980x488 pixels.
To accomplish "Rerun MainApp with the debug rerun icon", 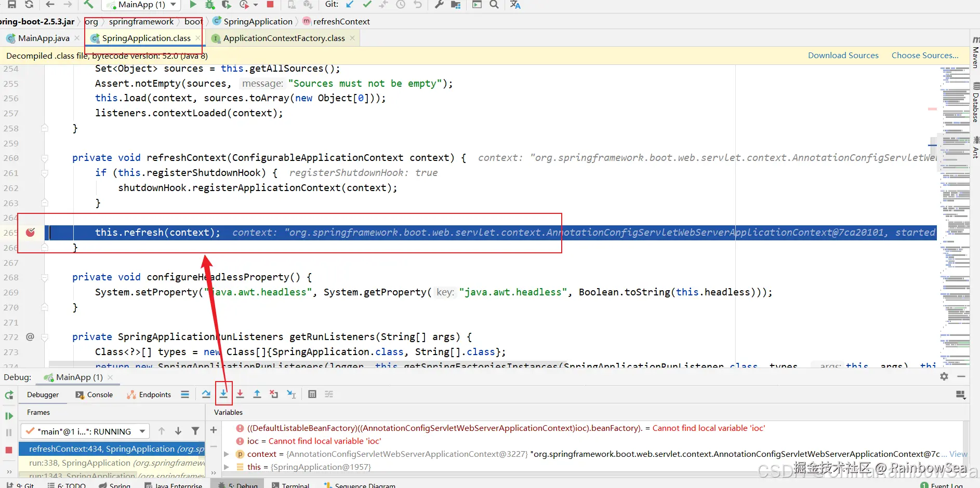I will [9, 396].
